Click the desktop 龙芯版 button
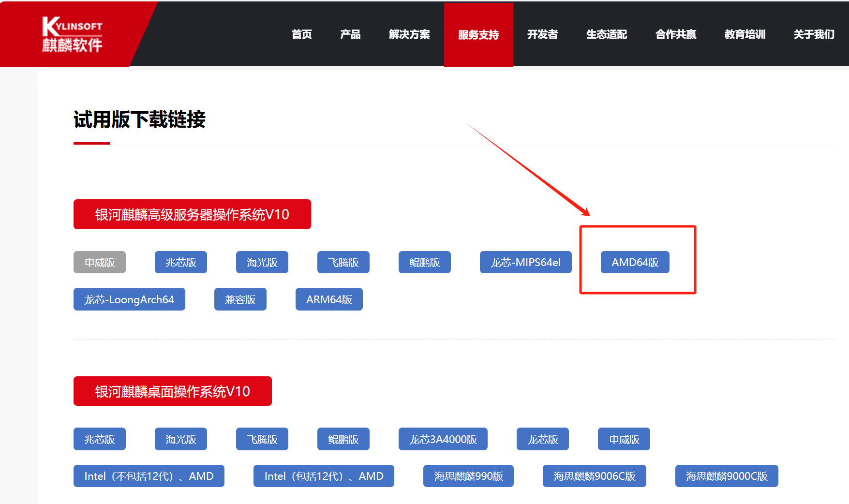This screenshot has height=504, width=849. (x=543, y=439)
